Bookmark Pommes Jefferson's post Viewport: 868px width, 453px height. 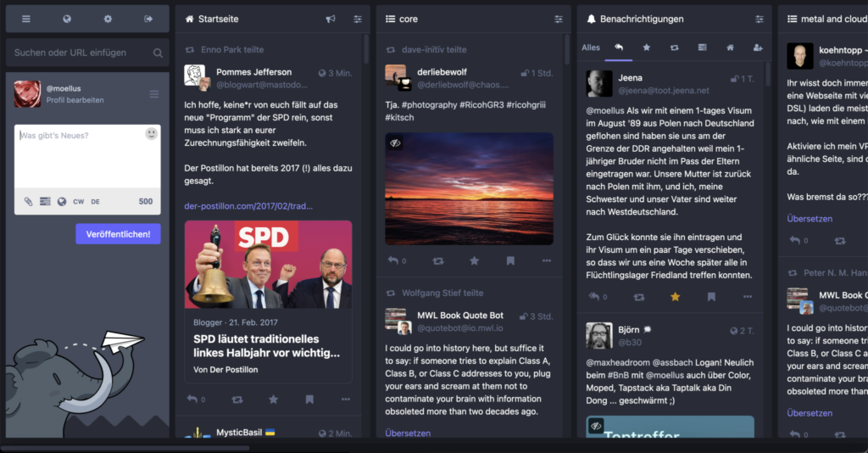click(309, 400)
